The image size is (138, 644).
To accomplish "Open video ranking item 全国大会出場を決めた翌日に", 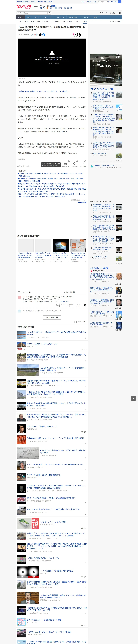I will pos(104,207).
